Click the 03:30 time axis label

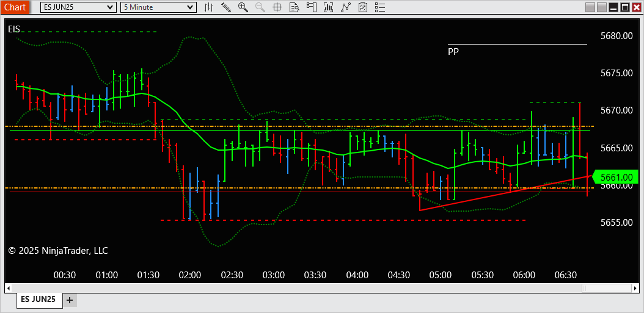315,275
